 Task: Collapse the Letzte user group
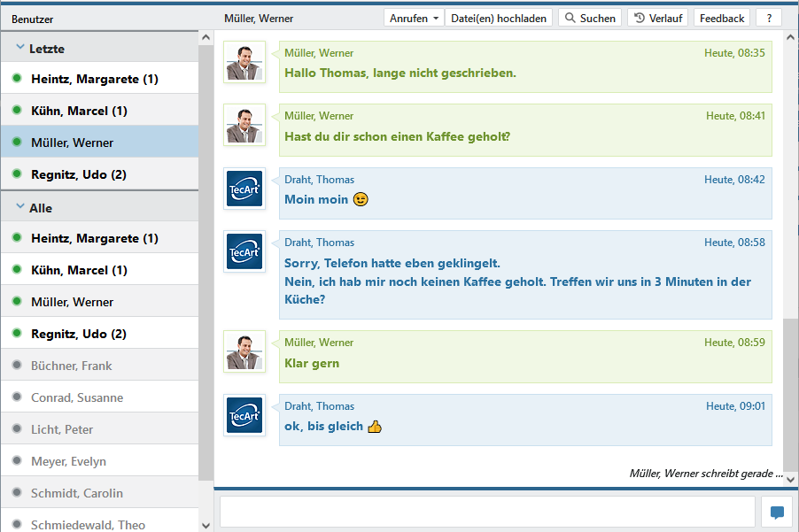20,48
